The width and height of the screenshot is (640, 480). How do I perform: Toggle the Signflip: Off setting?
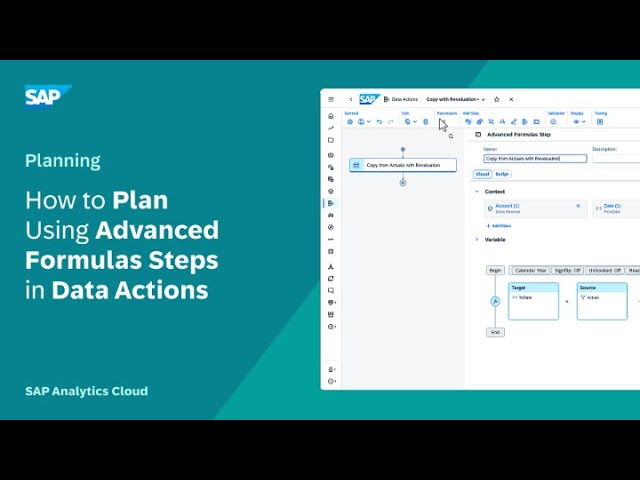[x=567, y=270]
